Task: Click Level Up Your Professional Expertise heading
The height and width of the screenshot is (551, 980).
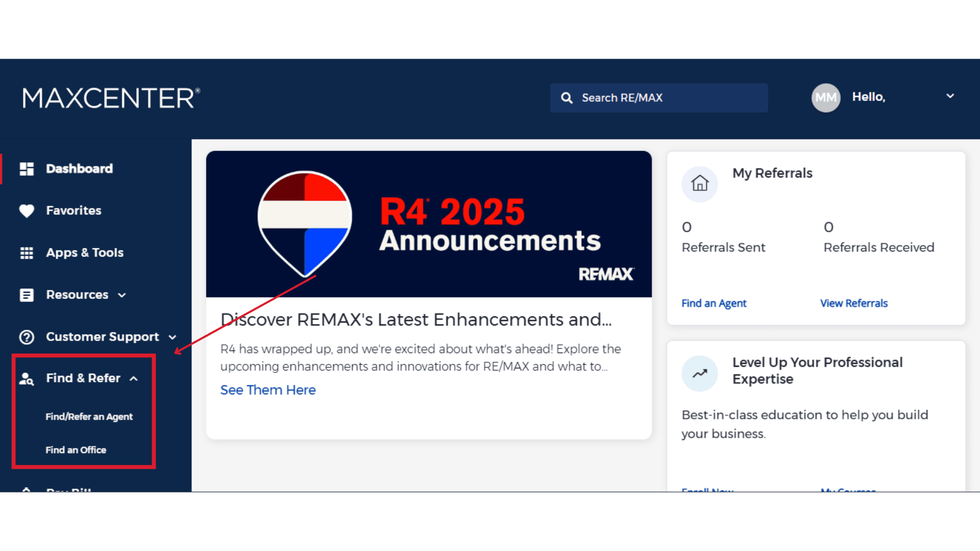Action: click(x=817, y=371)
